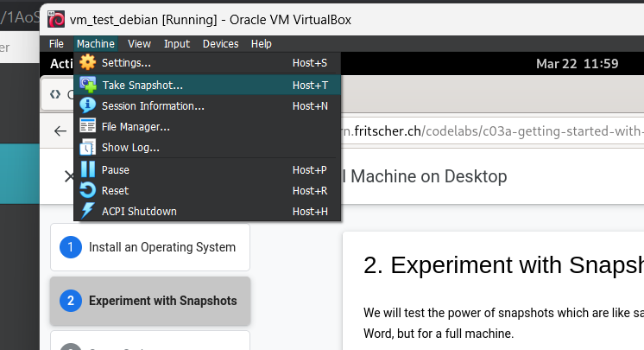Viewport: 644px width, 350px height.
Task: Pause the virtual machine via Pause icon
Action: pos(87,169)
